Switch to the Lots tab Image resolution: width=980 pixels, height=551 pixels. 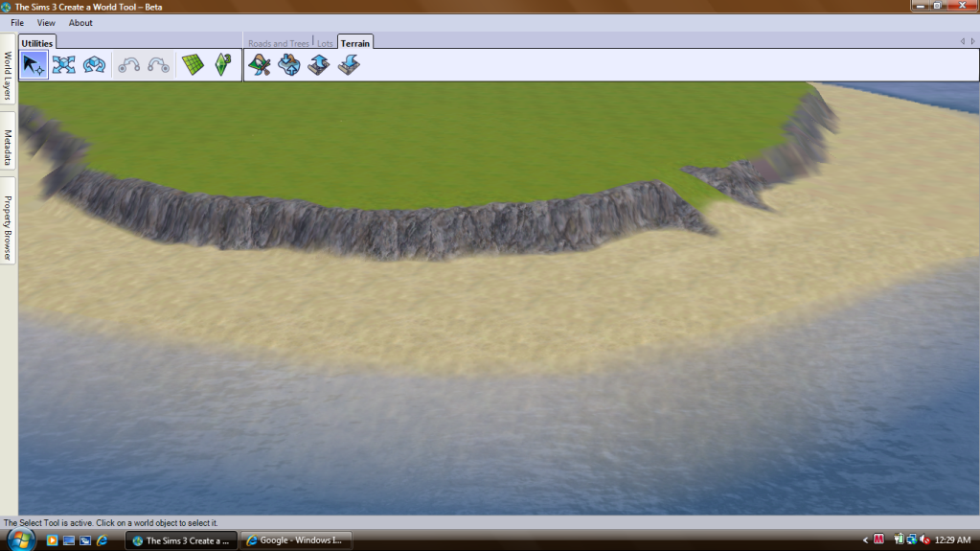(325, 43)
